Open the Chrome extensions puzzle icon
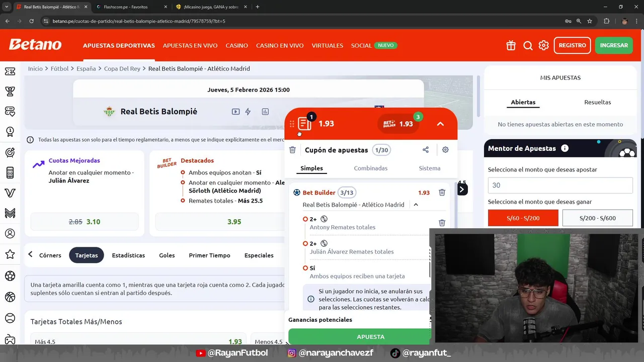 [606, 21]
